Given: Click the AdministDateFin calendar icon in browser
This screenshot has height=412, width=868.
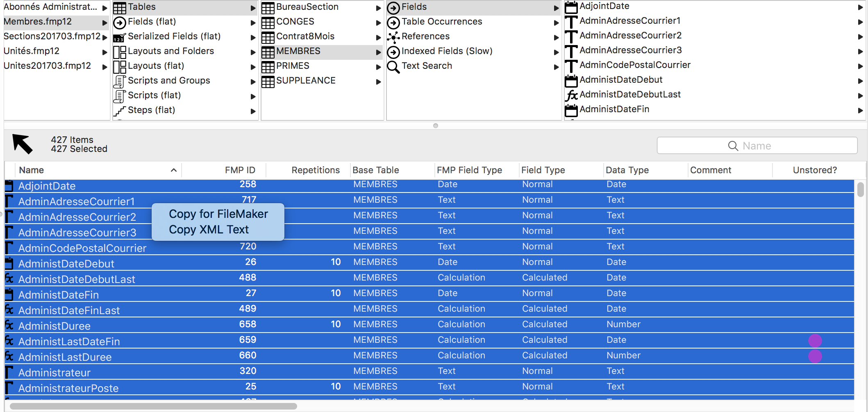Looking at the screenshot, I should 571,110.
